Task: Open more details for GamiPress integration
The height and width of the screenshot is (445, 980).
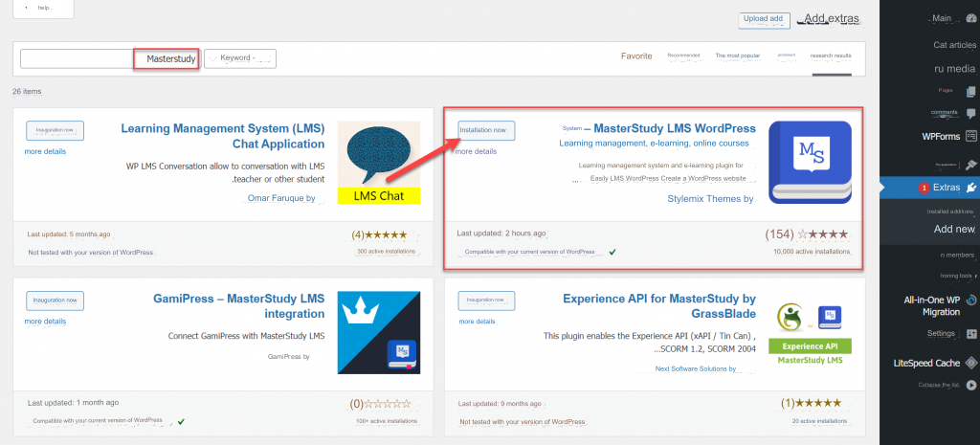Action: pyautogui.click(x=45, y=322)
